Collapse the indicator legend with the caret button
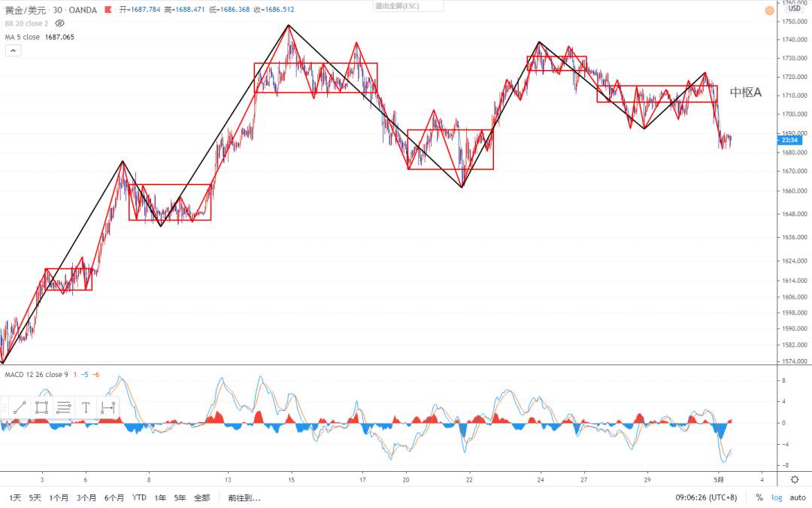The image size is (812, 508). click(x=13, y=50)
